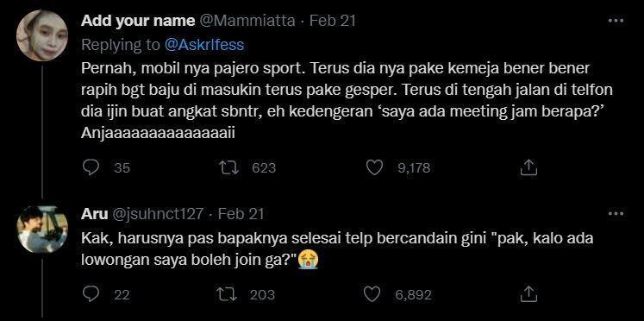Open Feb 21 timestamp on Mammiatta's tweet

pyautogui.click(x=332, y=21)
